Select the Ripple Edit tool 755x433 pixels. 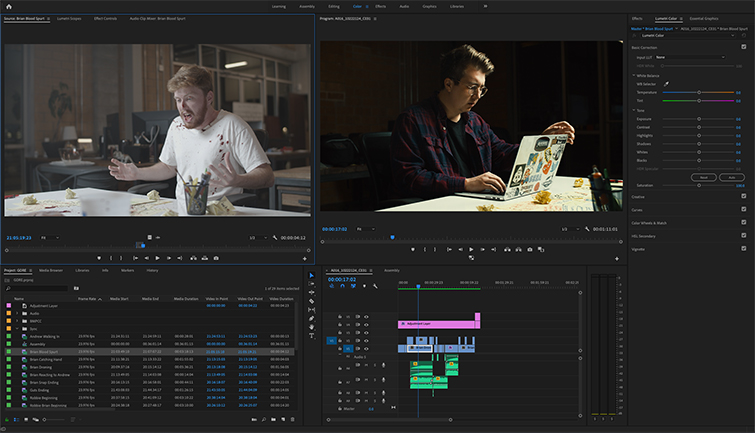[x=312, y=292]
